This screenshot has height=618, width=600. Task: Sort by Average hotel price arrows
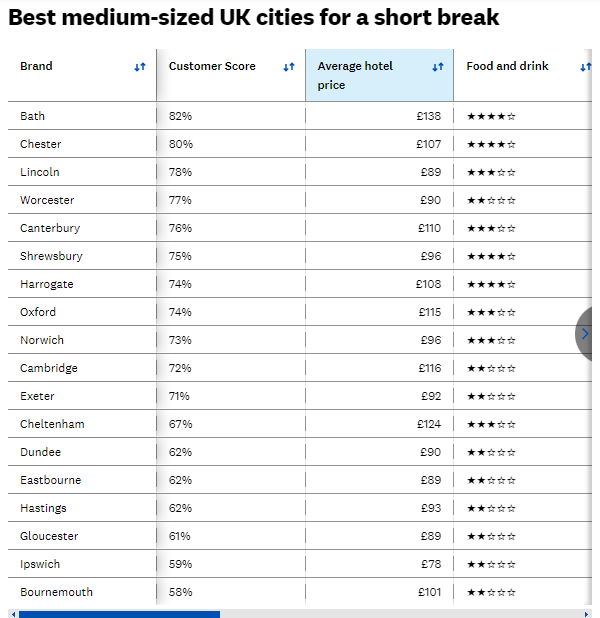click(438, 67)
